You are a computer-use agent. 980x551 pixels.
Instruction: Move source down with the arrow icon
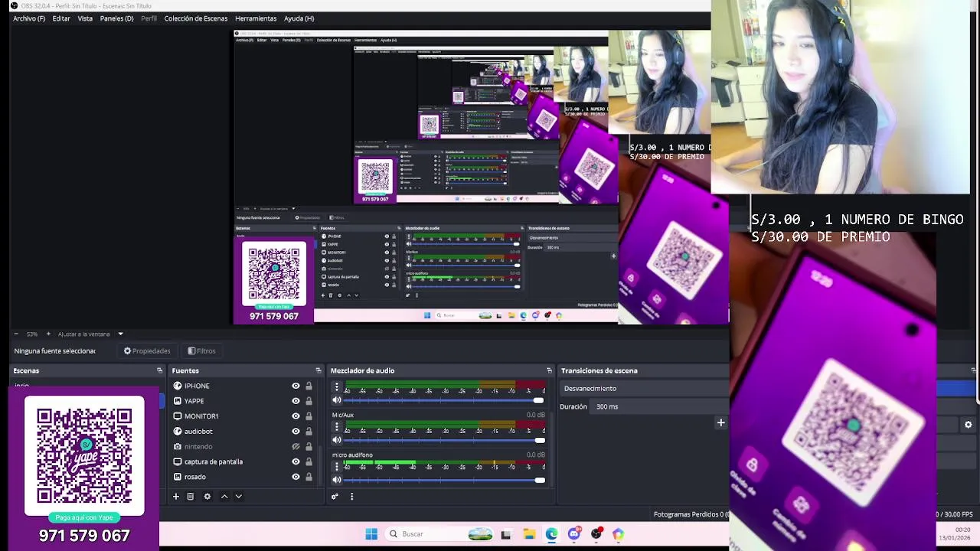[x=238, y=497]
